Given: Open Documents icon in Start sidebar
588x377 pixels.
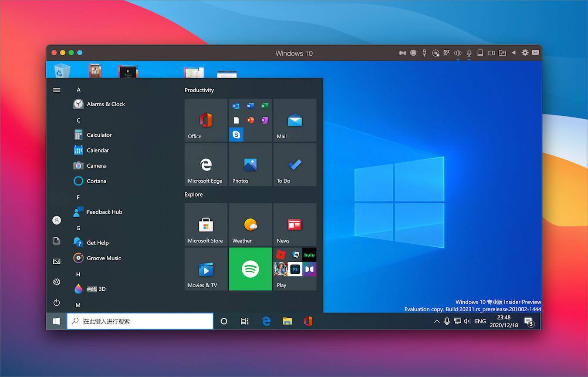Looking at the screenshot, I should tap(57, 241).
